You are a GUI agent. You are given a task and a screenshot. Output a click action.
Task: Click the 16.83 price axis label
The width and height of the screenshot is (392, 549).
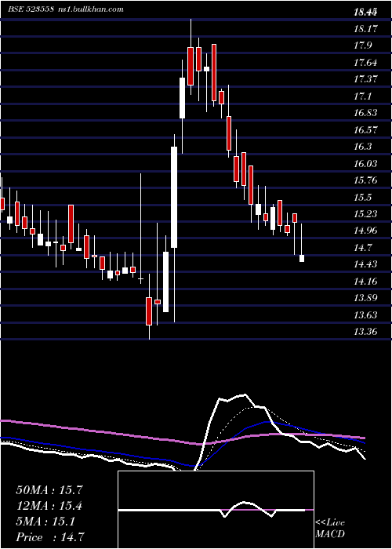(x=365, y=113)
